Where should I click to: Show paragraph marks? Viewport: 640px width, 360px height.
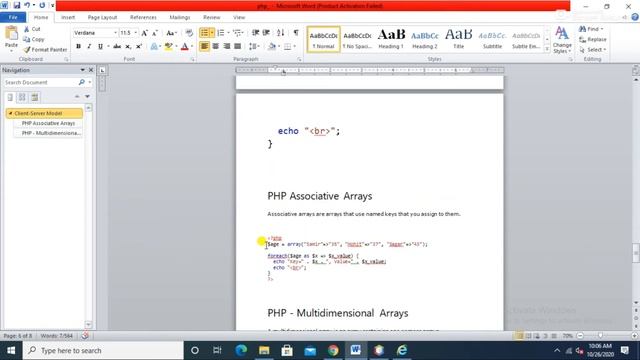coord(296,33)
